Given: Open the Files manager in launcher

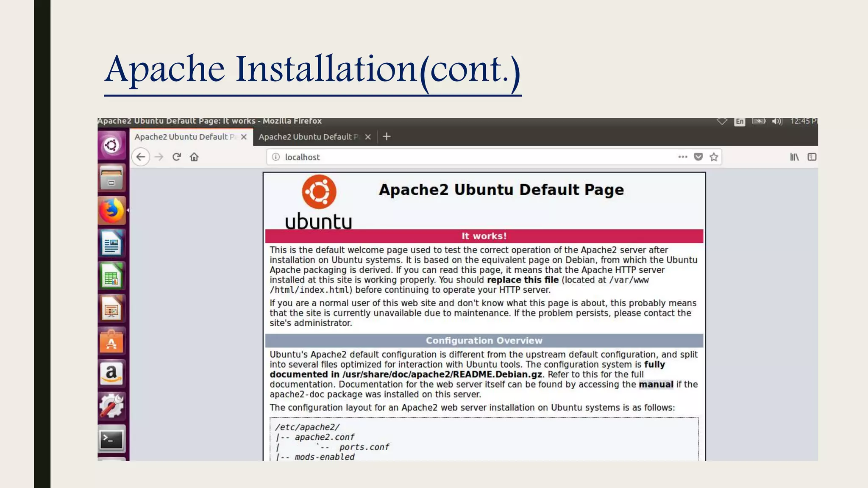Looking at the screenshot, I should point(112,178).
